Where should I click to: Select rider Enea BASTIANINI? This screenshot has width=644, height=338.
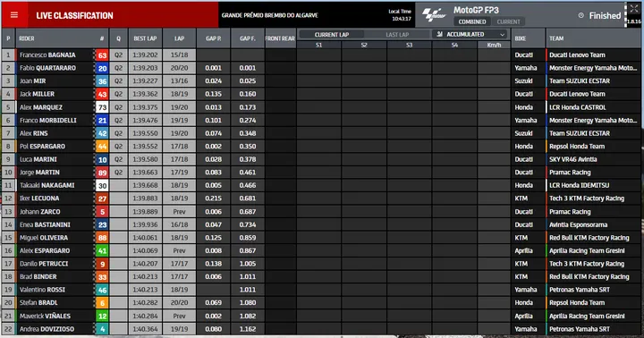(45, 225)
